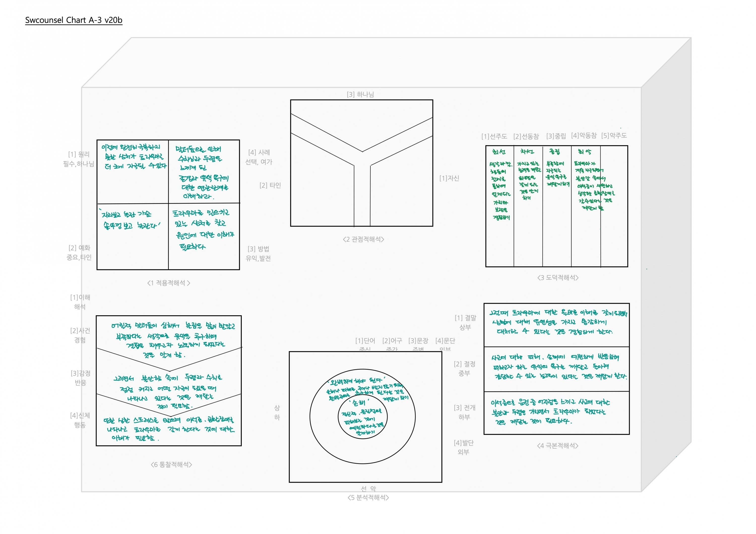
Task: Select the [2]어구 label above the circle diagram
Action: tap(392, 341)
